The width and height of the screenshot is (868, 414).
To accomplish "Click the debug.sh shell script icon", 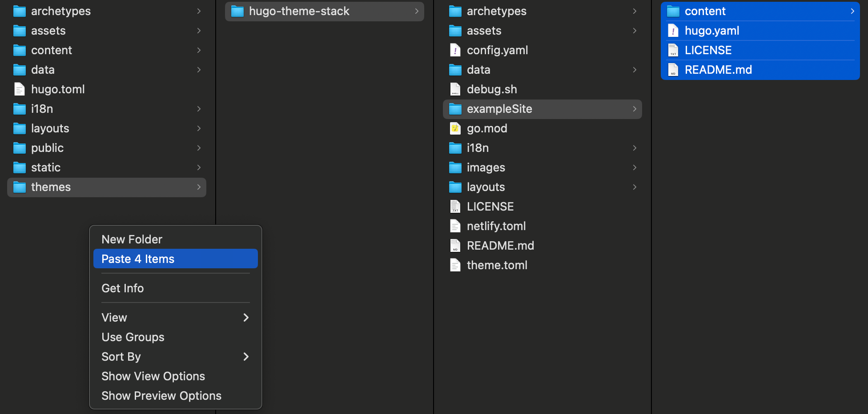I will click(x=455, y=89).
